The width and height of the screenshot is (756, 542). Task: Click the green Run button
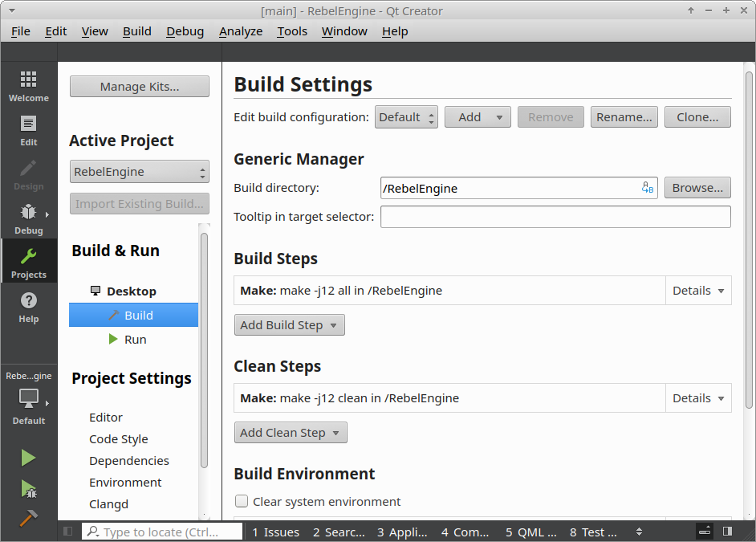point(28,458)
